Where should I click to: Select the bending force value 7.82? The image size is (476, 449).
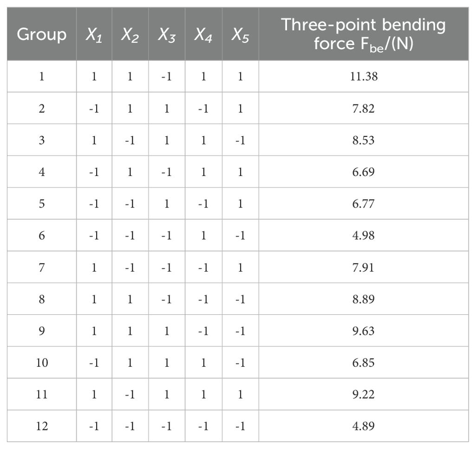tap(364, 108)
